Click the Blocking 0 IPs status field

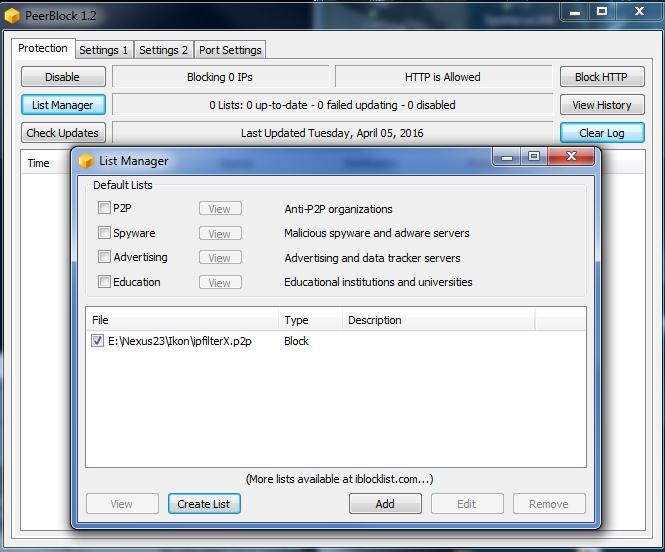pyautogui.click(x=220, y=77)
